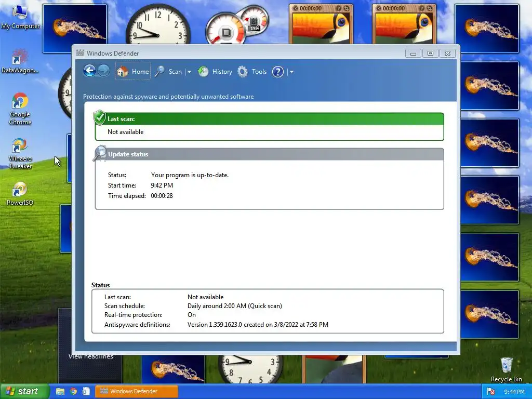Click the Windows Defender title bar icon
This screenshot has width=532, height=399.
click(80, 53)
